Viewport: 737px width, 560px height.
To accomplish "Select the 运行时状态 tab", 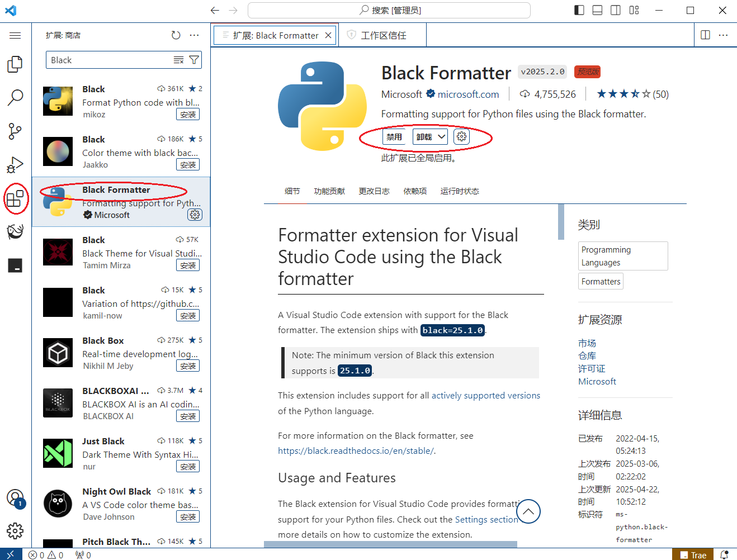I will (x=460, y=191).
